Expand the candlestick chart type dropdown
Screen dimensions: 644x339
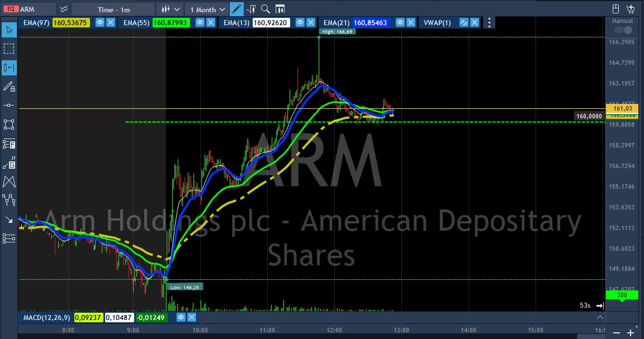(x=171, y=9)
